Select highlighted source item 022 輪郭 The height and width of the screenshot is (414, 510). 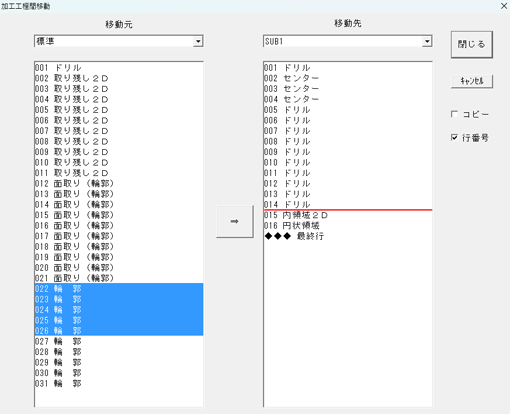(119, 289)
